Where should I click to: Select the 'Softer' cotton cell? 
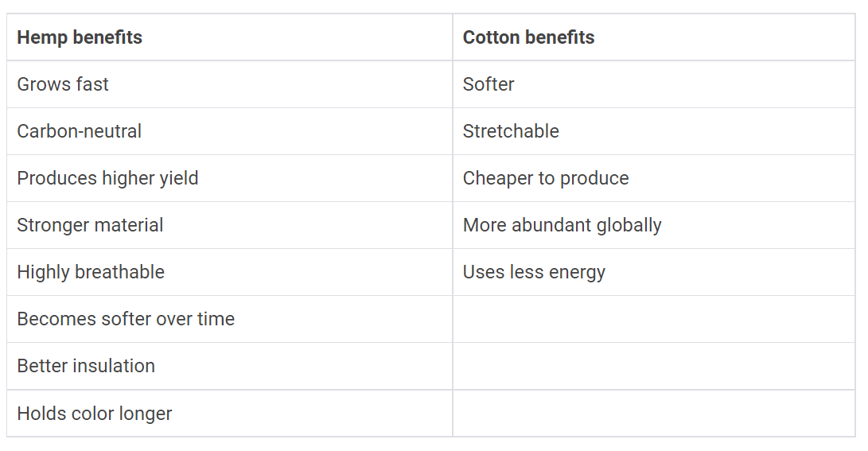[488, 84]
